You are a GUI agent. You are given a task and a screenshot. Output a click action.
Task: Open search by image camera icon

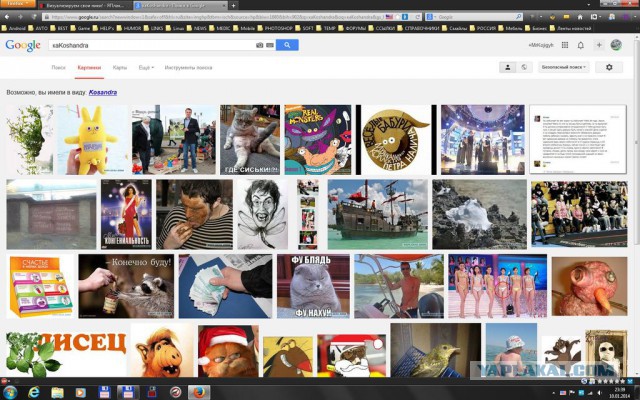259,45
